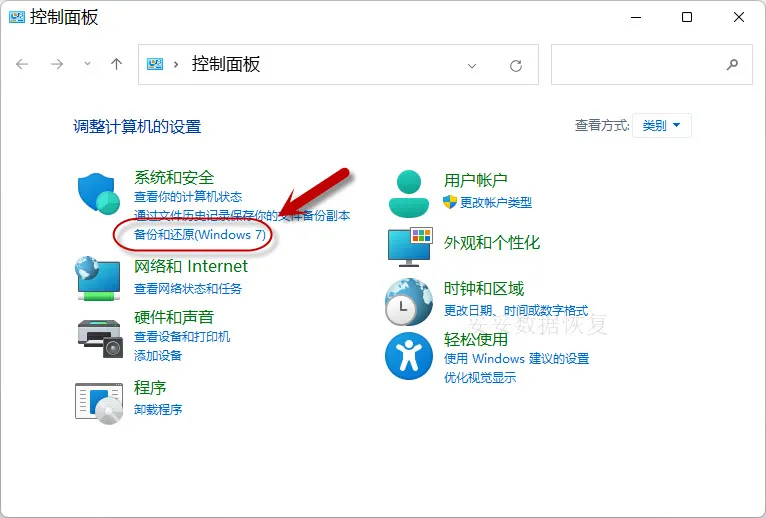Open the Programs icon
The height and width of the screenshot is (518, 766).
(x=99, y=399)
